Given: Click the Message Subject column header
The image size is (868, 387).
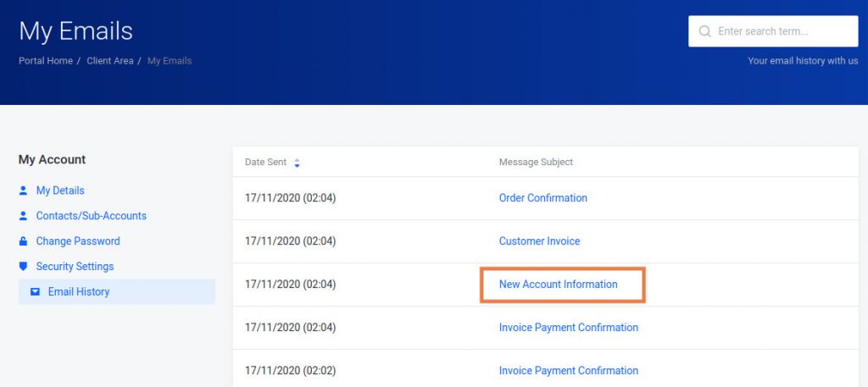Looking at the screenshot, I should click(x=536, y=162).
